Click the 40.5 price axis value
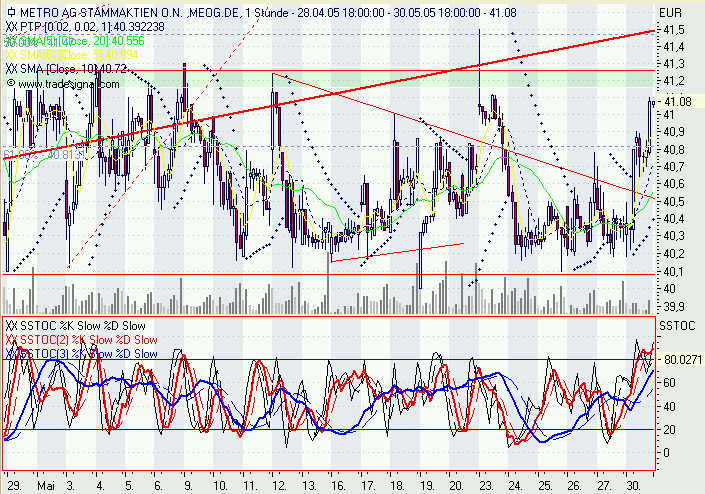The width and height of the screenshot is (705, 494). (674, 201)
